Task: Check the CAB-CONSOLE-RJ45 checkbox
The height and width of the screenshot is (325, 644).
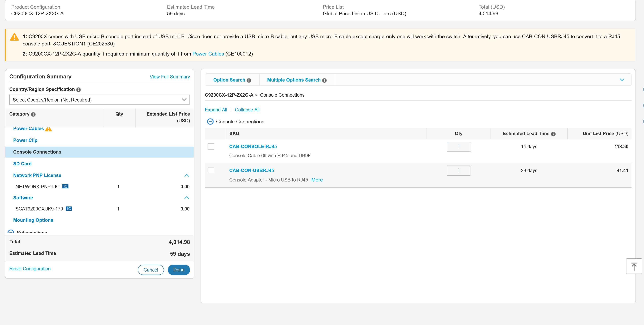Action: [211, 146]
